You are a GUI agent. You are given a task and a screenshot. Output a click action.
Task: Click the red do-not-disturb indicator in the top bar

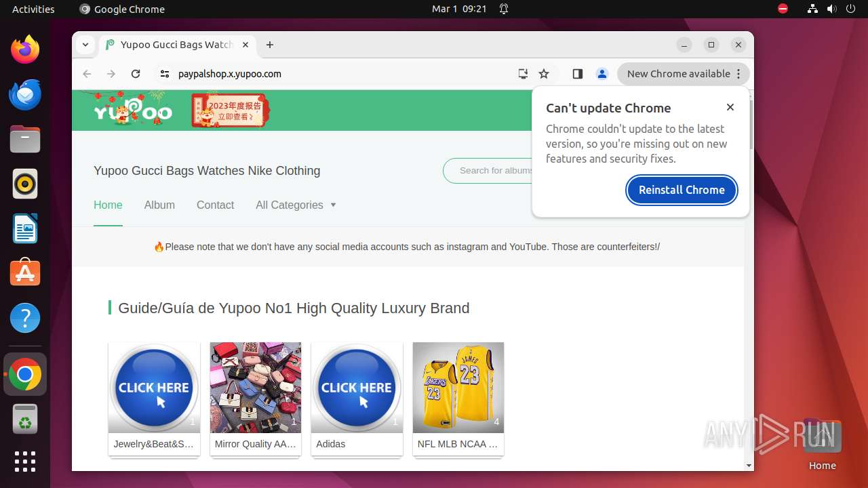click(x=783, y=9)
